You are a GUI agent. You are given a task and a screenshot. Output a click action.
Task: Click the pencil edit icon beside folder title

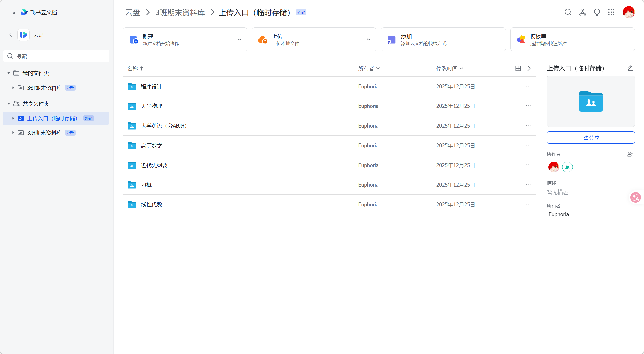(x=630, y=68)
